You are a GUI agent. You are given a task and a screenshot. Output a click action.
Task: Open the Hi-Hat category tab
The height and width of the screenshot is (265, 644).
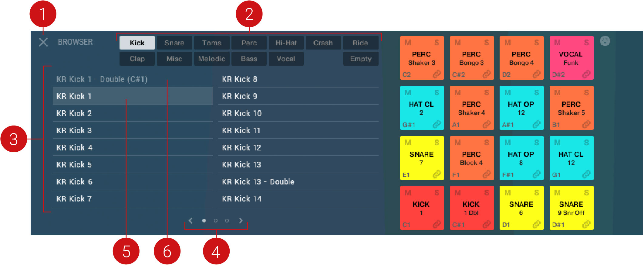pyautogui.click(x=286, y=43)
